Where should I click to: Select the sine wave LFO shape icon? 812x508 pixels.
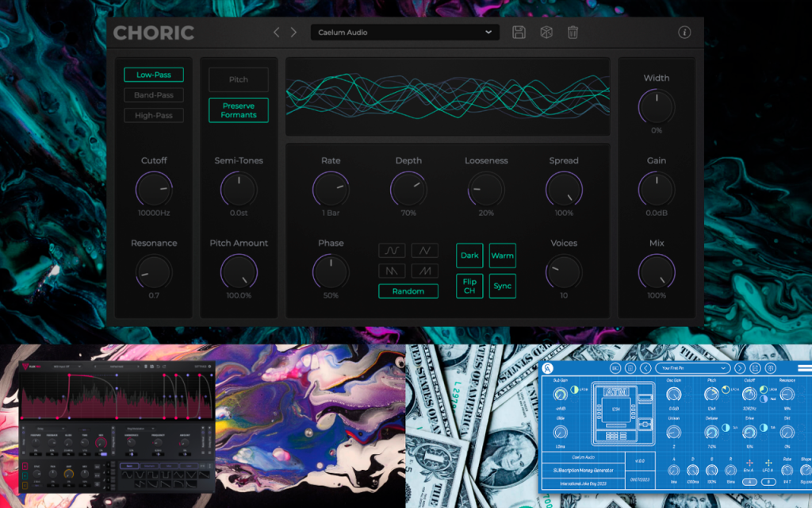click(392, 250)
